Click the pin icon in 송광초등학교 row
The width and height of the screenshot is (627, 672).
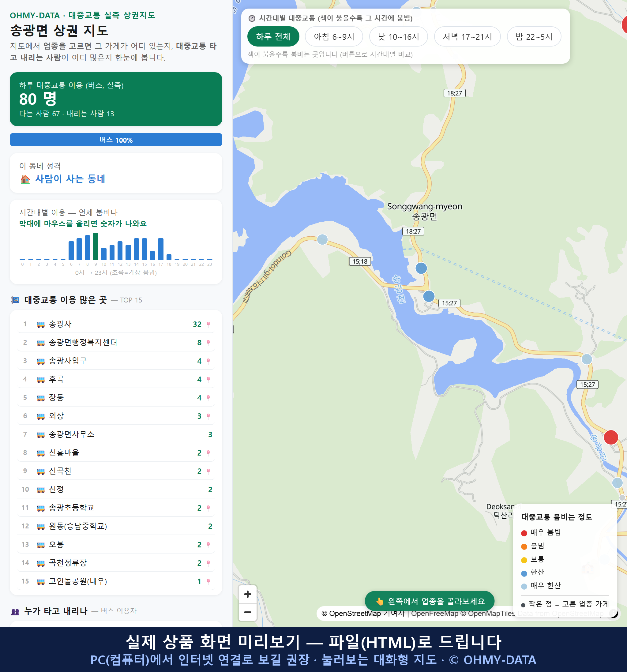point(208,508)
